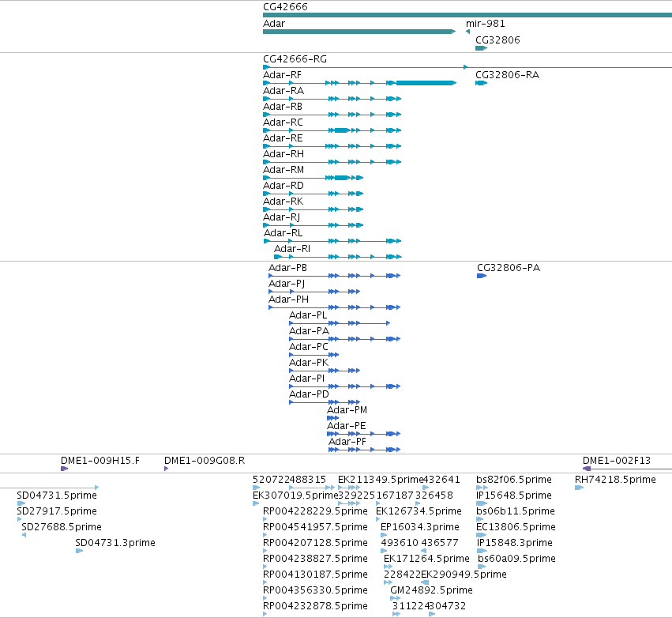This screenshot has height=618, width=672.
Task: Click the Adar-RF transcript thick exon
Action: coord(426,83)
